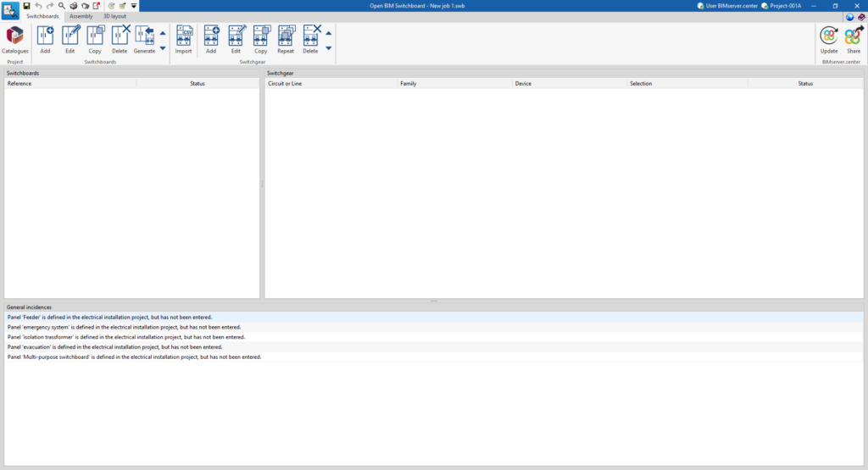Add a new switchboard
868x470 pixels.
pyautogui.click(x=45, y=40)
